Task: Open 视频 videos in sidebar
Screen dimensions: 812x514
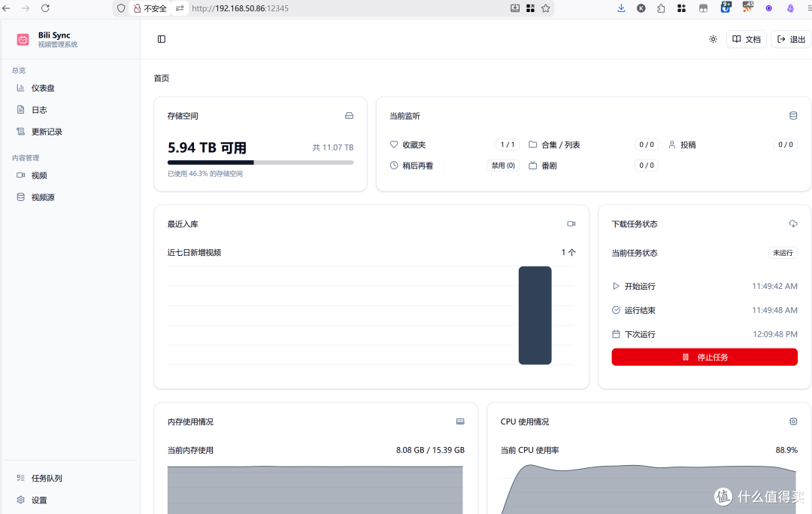Action: (39, 175)
